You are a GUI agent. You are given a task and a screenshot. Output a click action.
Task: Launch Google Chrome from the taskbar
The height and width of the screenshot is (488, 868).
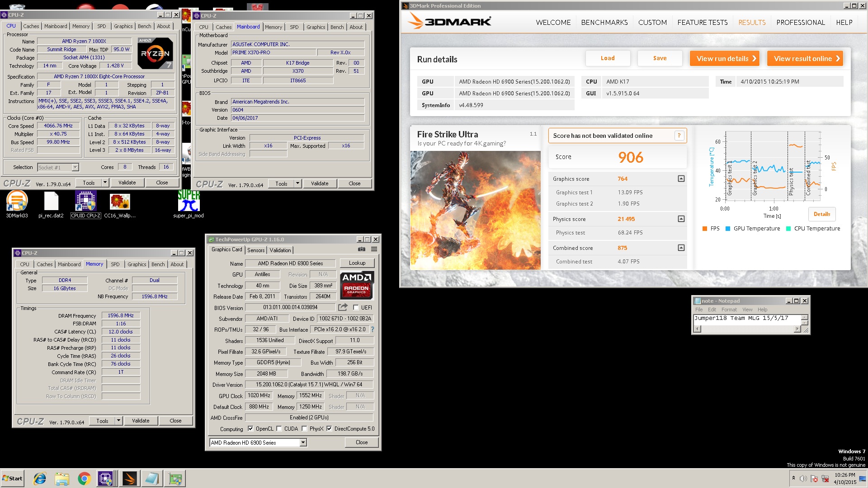coord(84,479)
